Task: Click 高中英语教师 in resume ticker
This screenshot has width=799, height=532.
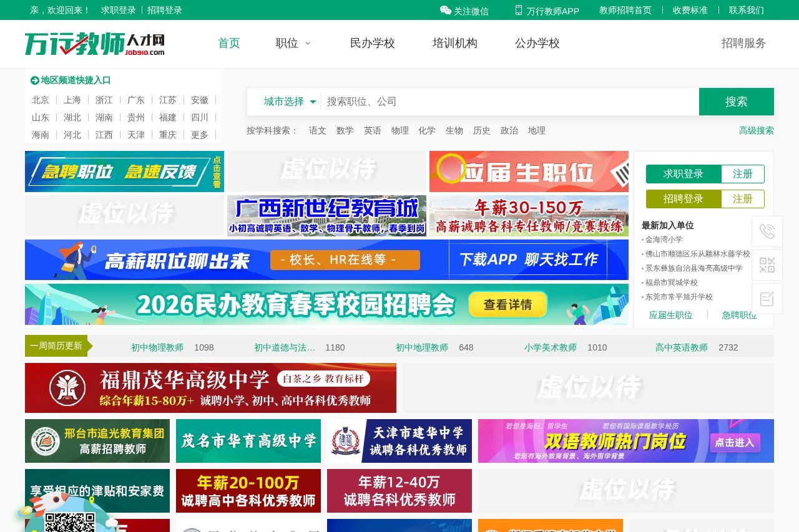Action: pyautogui.click(x=682, y=347)
